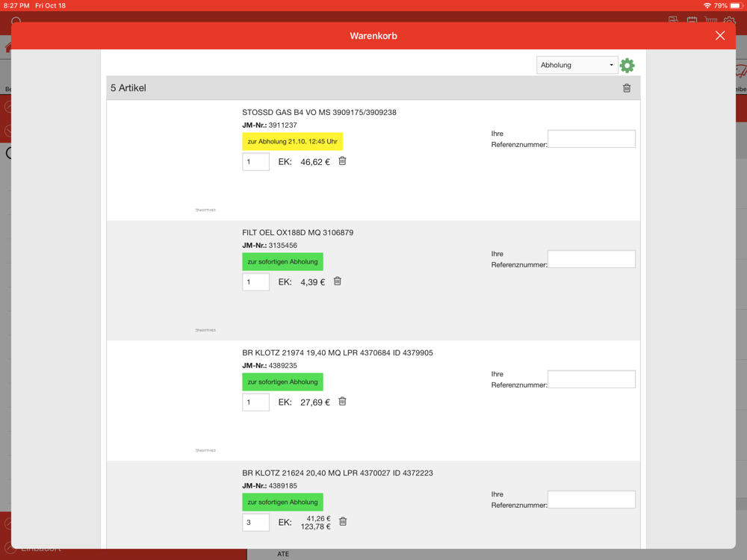Image resolution: width=747 pixels, height=560 pixels.
Task: Remove FILT OEL OX188D item via trash icon
Action: [338, 281]
